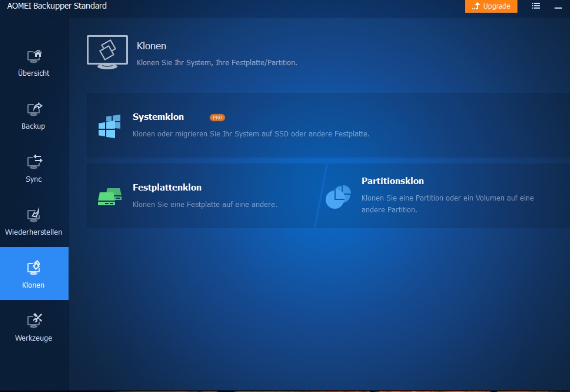Switch to the Übersicht tab label
Viewport: 570px width, 392px height.
pyautogui.click(x=34, y=73)
